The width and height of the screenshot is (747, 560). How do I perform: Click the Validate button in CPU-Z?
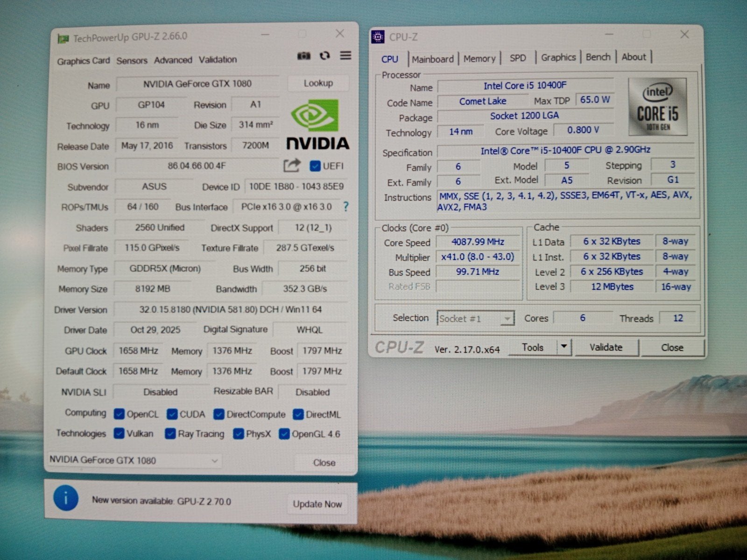click(606, 347)
